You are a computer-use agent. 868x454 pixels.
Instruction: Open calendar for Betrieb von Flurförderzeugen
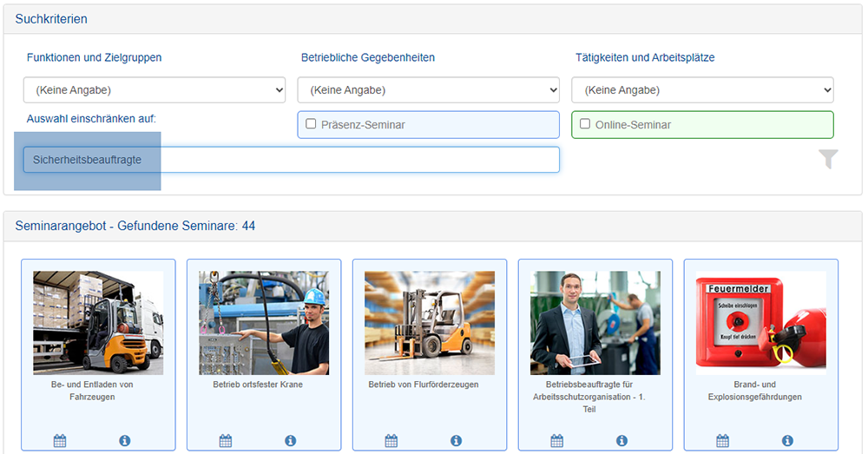(x=391, y=441)
